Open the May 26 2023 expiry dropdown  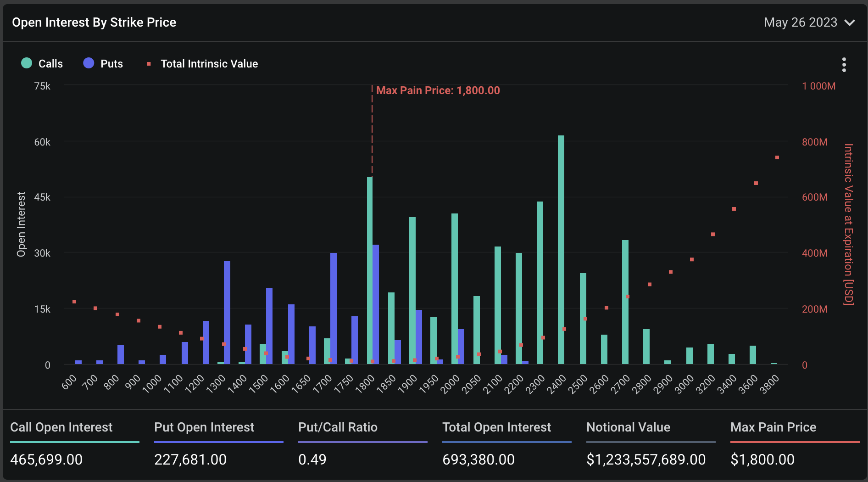coord(809,22)
